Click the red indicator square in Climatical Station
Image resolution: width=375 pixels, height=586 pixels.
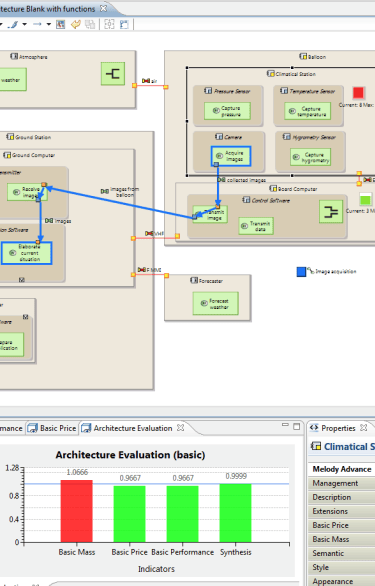(x=358, y=93)
